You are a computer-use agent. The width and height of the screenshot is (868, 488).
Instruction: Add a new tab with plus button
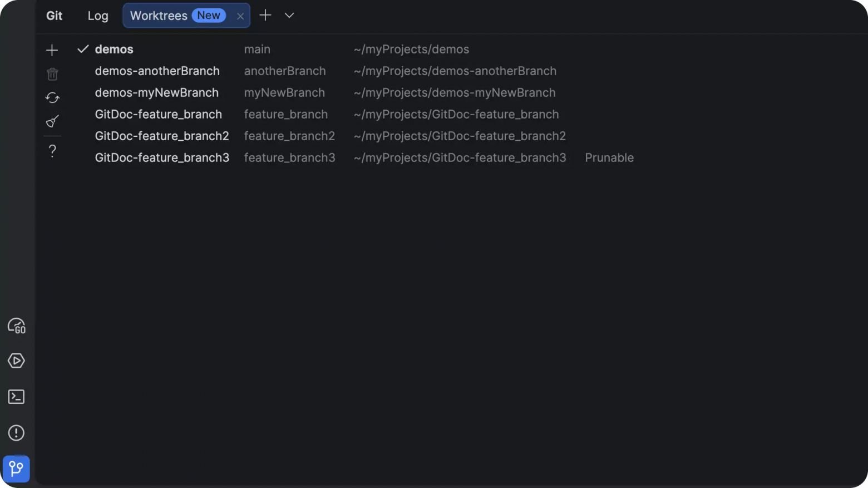(265, 15)
